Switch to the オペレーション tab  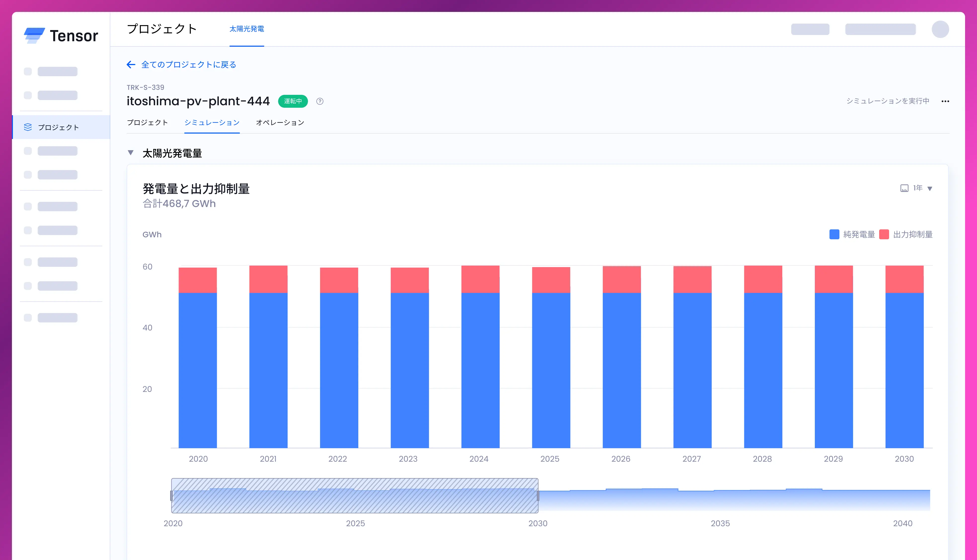[280, 122]
